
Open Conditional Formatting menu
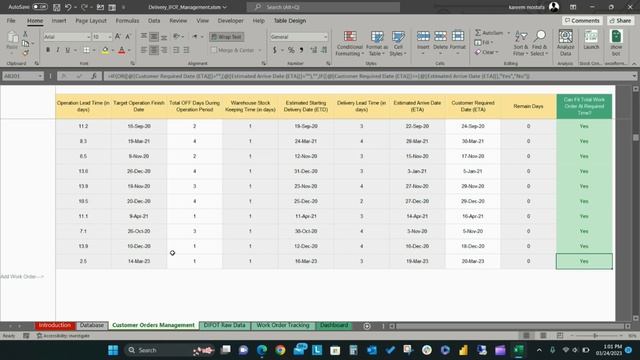(350, 43)
